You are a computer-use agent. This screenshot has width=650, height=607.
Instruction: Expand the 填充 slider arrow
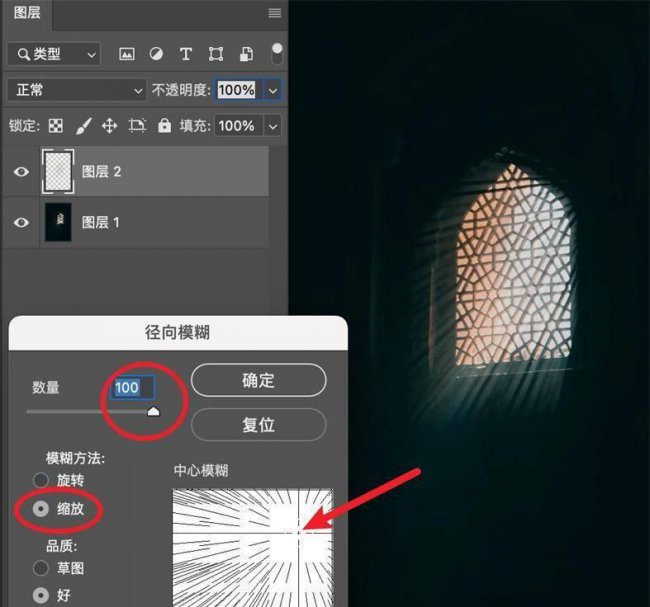coord(273,126)
